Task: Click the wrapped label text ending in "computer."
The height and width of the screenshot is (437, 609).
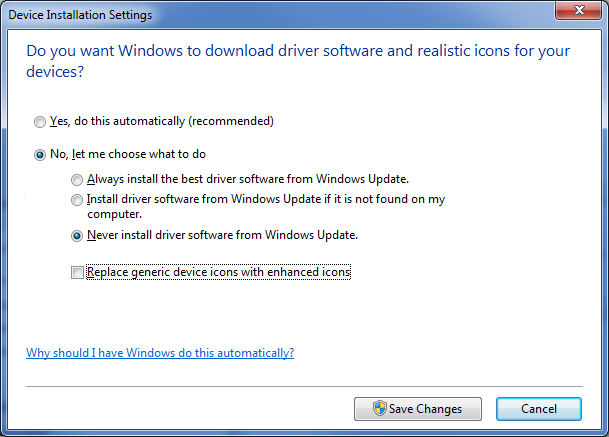Action: [x=115, y=214]
